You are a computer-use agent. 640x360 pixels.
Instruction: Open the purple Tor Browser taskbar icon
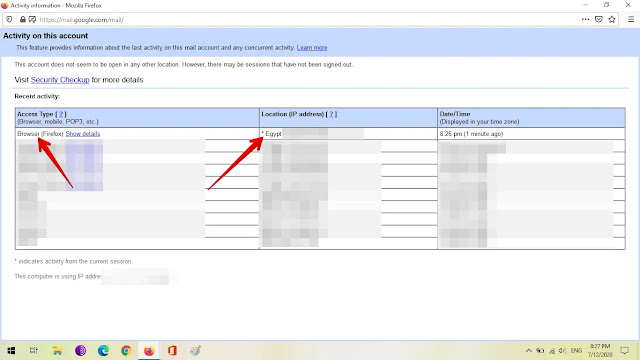tap(80, 351)
